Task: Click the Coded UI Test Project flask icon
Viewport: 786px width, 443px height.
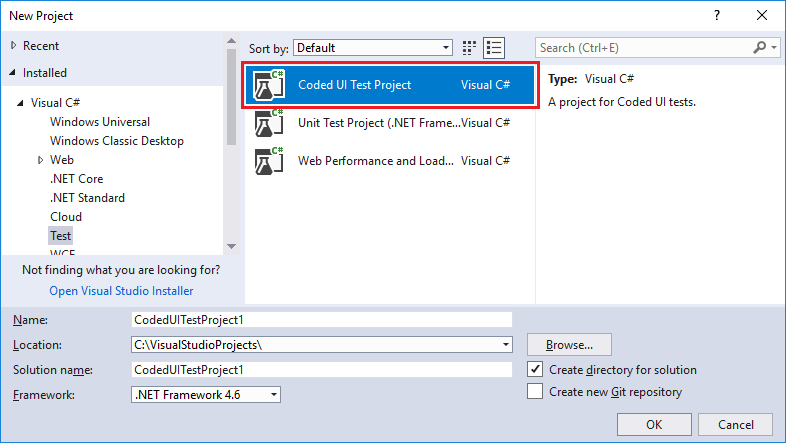Action: [265, 85]
